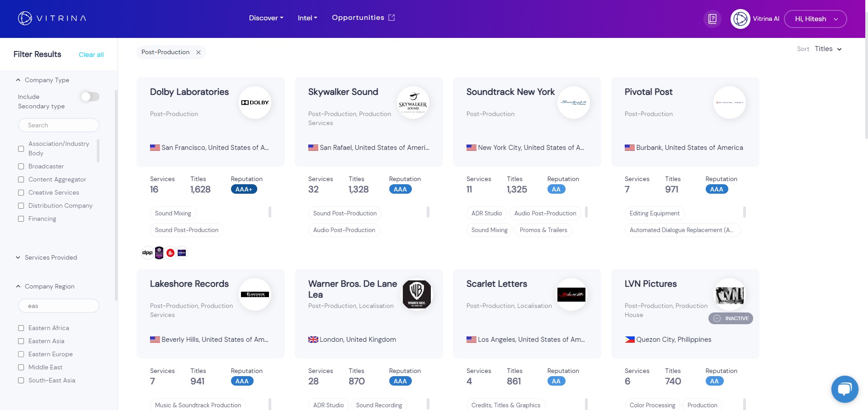Open the Sort Titles dropdown
The image size is (868, 410).
[828, 49]
